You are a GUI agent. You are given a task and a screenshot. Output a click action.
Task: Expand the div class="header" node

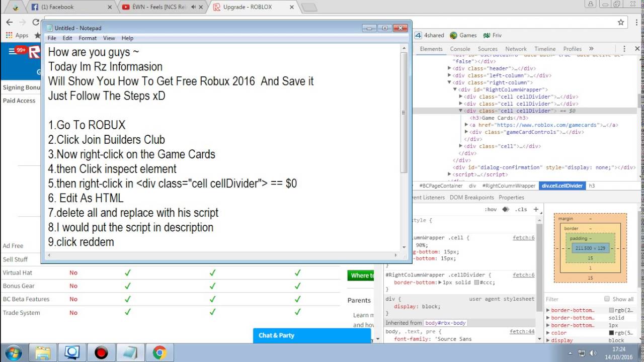coord(449,68)
